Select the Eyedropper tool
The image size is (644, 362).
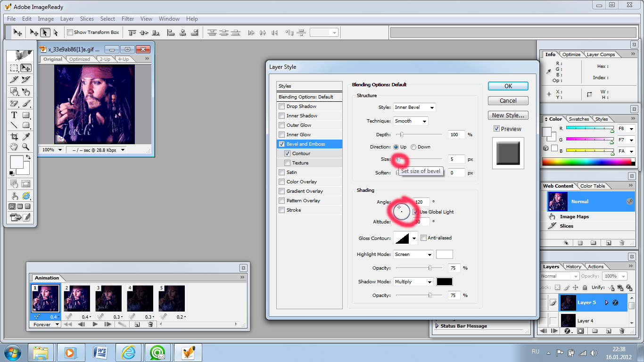(26, 137)
